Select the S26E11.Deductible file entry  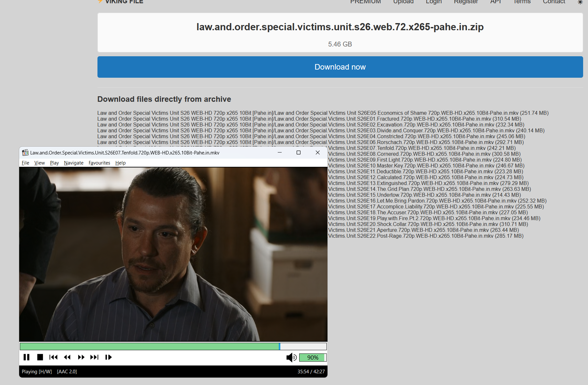coord(426,172)
